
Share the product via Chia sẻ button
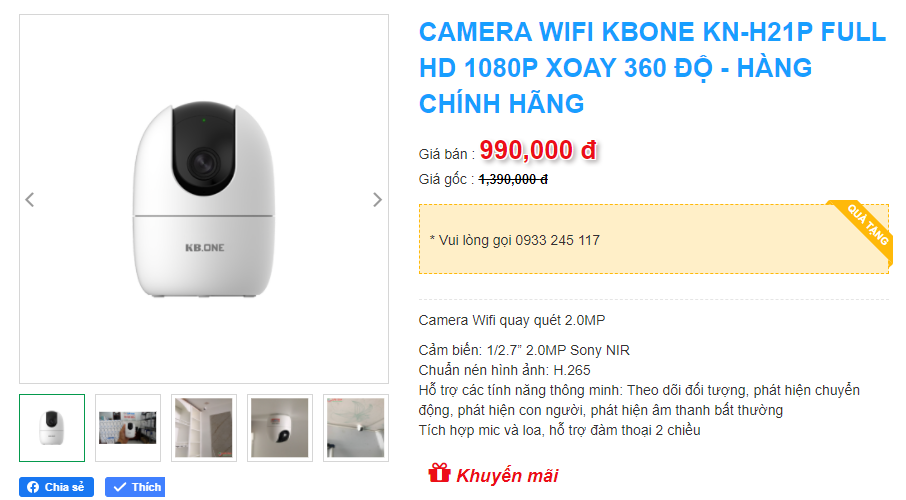pos(56,487)
